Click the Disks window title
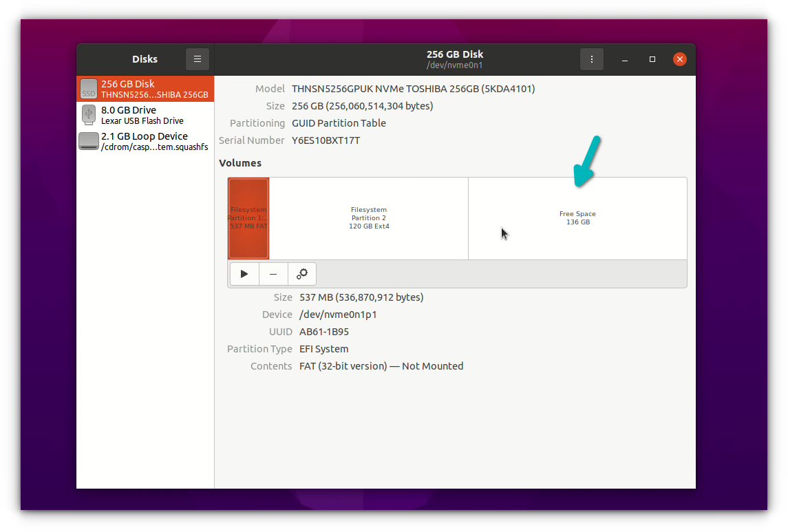This screenshot has height=532, width=788. 145,58
